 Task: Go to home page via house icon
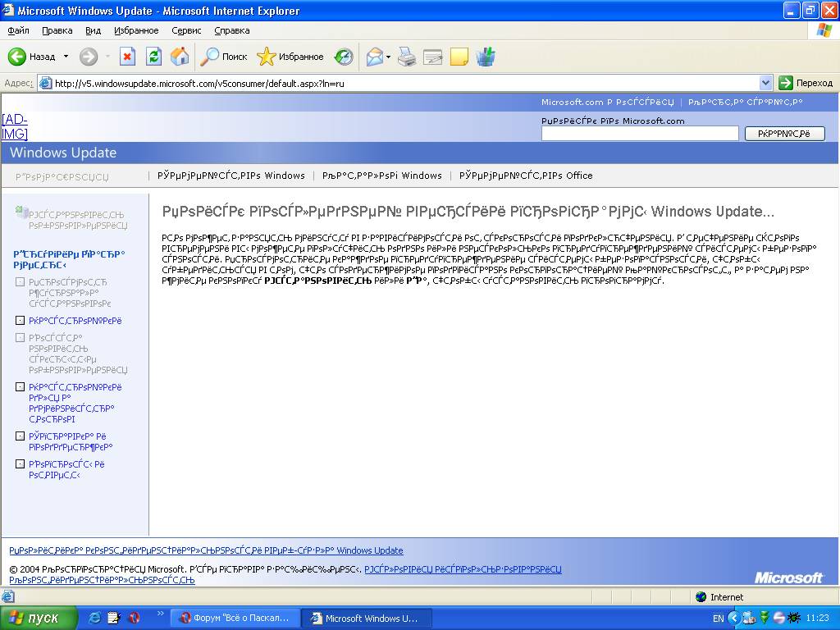tap(180, 57)
